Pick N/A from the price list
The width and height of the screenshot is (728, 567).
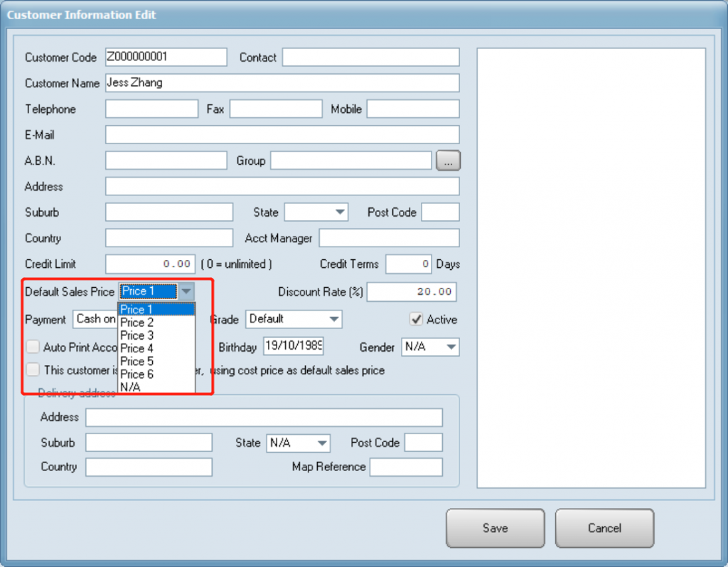point(131,387)
